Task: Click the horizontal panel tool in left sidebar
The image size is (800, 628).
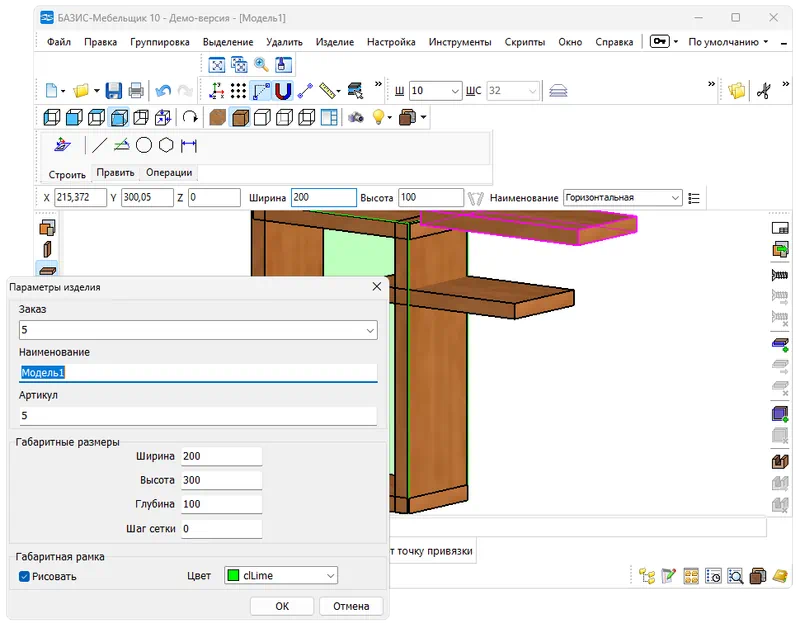Action: tap(47, 270)
